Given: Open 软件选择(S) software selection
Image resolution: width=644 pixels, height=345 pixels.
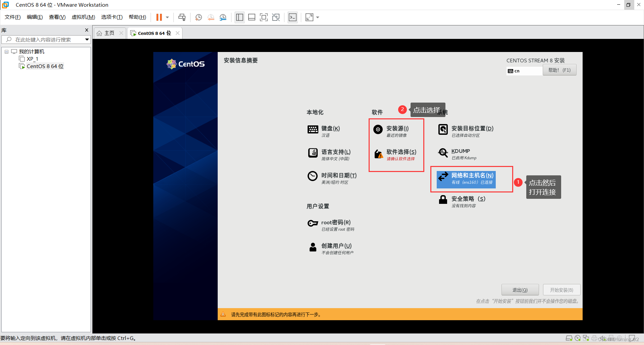Looking at the screenshot, I should (395, 155).
